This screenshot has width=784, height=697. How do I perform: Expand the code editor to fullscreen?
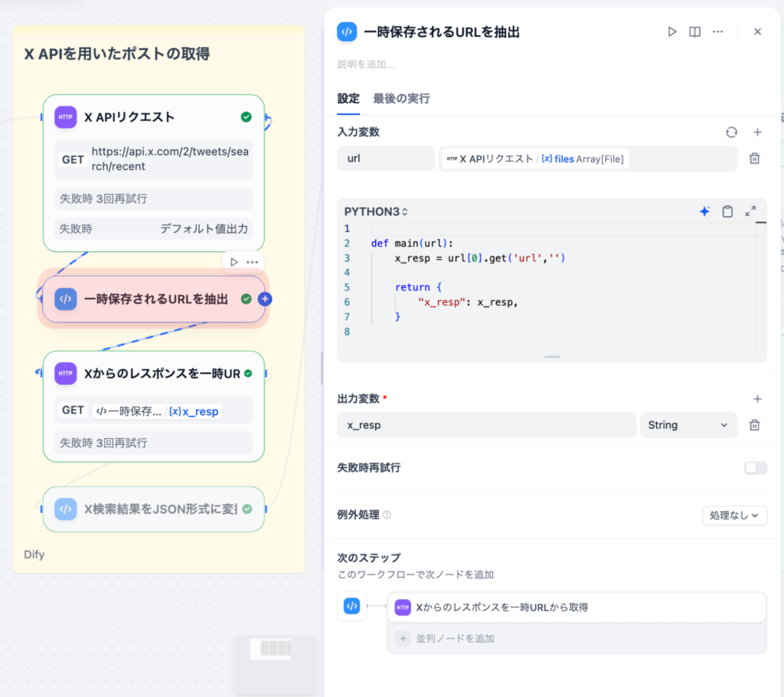point(750,211)
